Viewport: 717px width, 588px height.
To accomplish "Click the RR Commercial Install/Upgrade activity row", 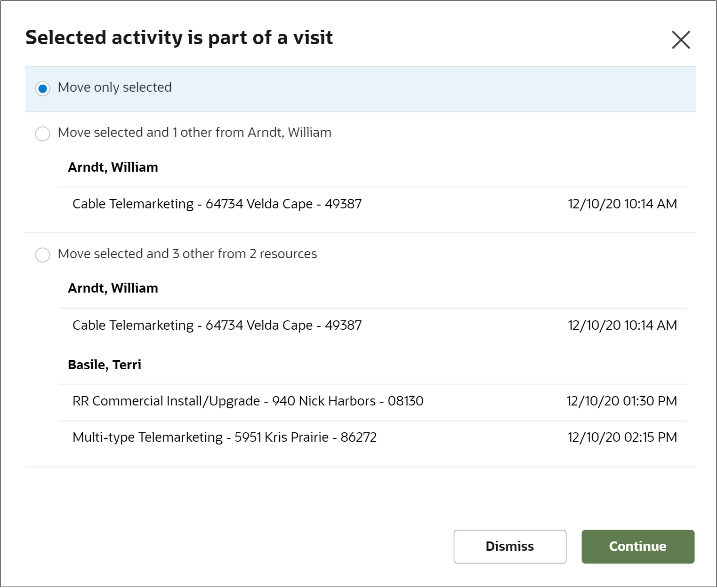I will click(x=248, y=401).
